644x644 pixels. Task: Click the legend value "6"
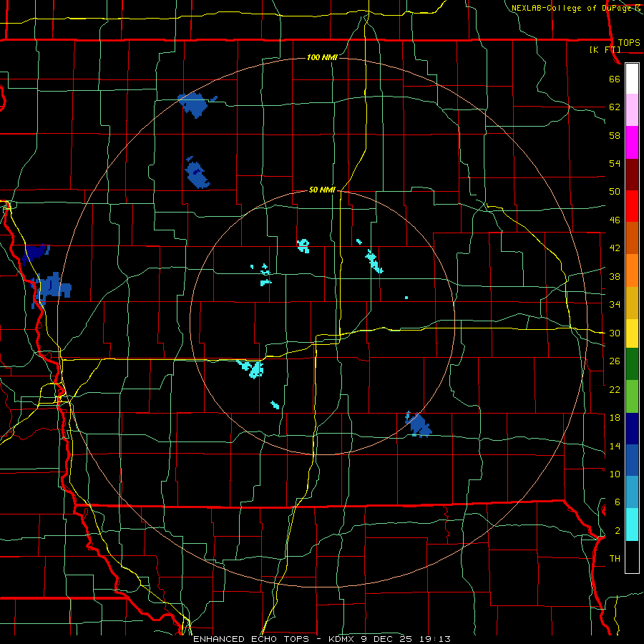click(x=617, y=502)
